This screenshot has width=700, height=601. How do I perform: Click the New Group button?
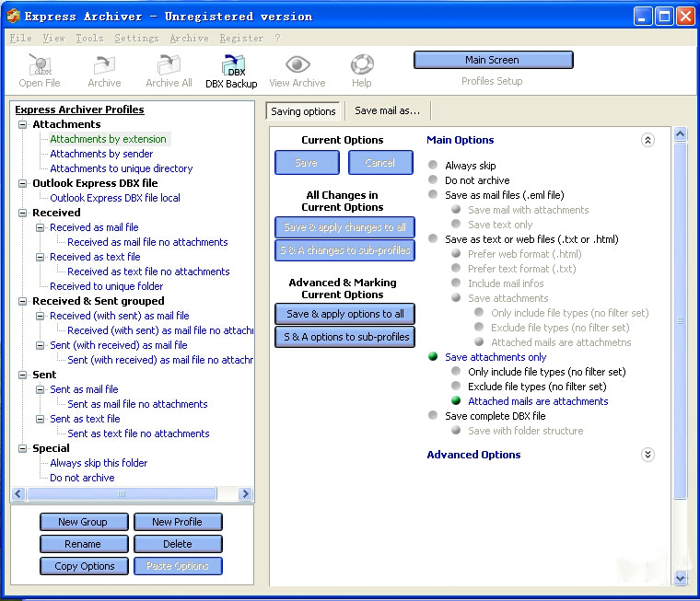point(84,522)
